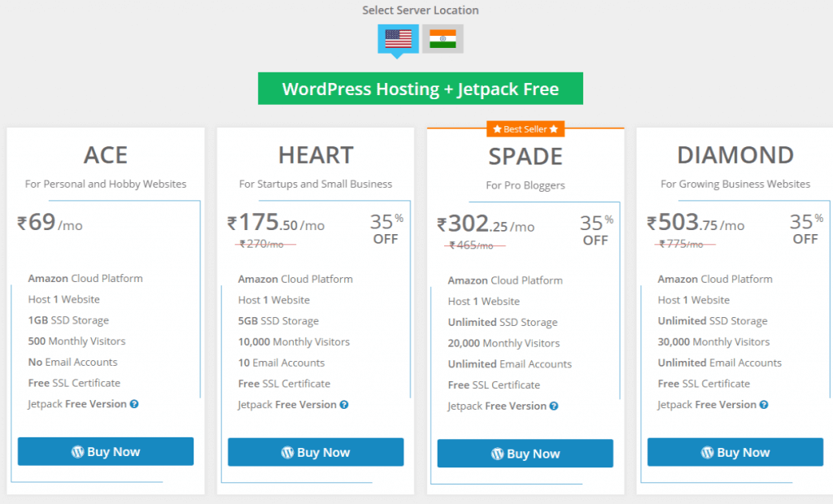Click the DIAMOND plan title
This screenshot has width=833, height=504.
pos(735,154)
